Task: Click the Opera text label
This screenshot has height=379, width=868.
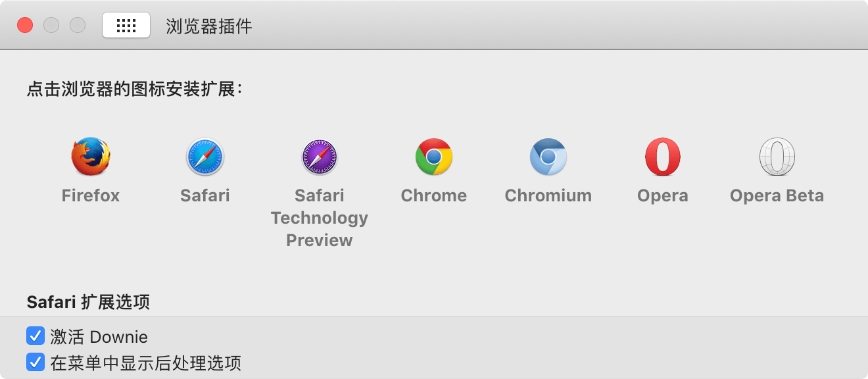Action: point(663,195)
